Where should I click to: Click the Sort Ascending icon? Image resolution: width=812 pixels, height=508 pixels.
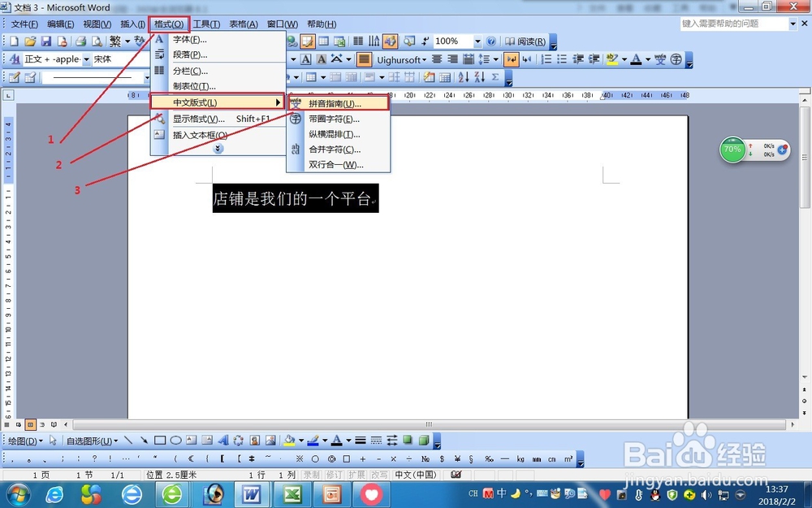click(464, 78)
